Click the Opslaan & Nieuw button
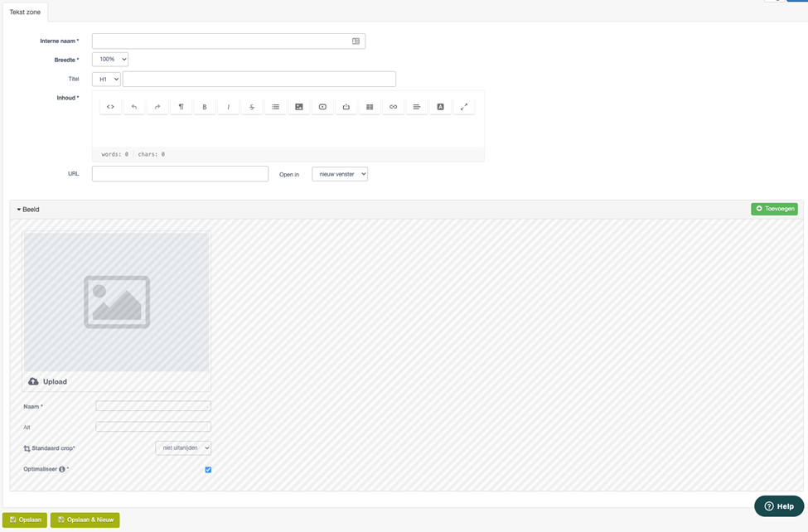808x532 pixels. coord(85,520)
